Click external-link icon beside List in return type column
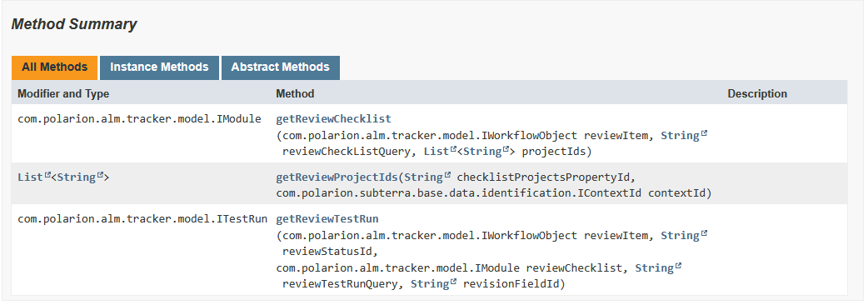 coord(47,176)
